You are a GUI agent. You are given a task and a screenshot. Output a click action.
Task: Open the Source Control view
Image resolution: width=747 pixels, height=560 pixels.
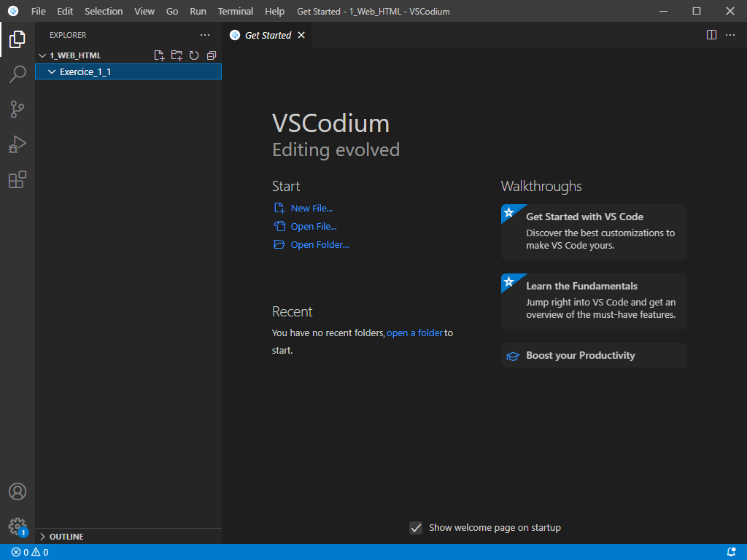point(18,109)
